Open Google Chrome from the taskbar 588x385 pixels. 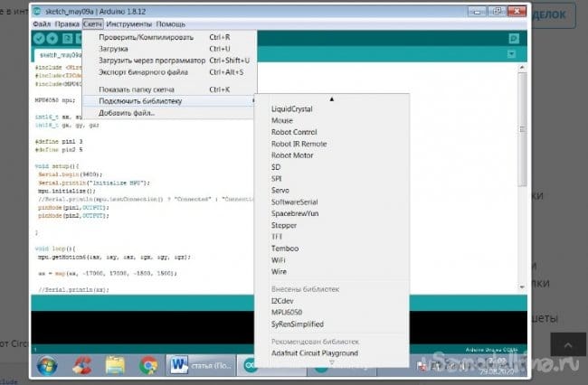pyautogui.click(x=149, y=365)
